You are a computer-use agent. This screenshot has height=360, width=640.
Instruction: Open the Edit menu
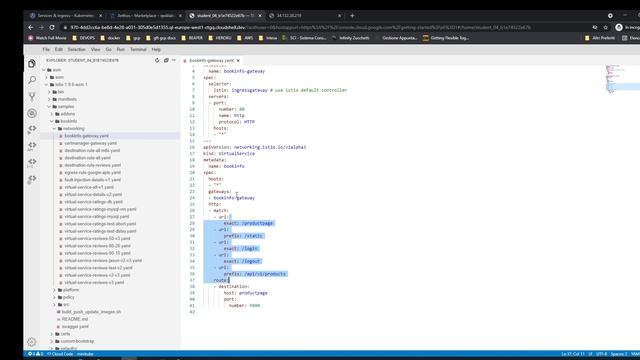pos(59,49)
